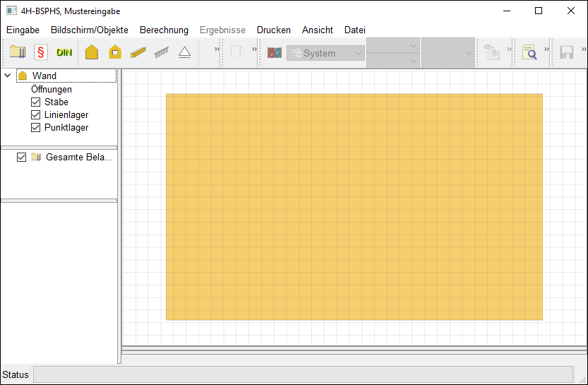This screenshot has width=588, height=385.
Task: Click the red paragraph sign icon
Action: (x=41, y=52)
